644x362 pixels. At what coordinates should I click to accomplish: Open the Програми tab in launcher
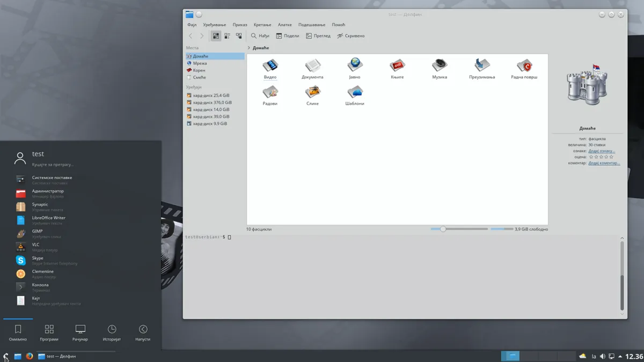(49, 333)
